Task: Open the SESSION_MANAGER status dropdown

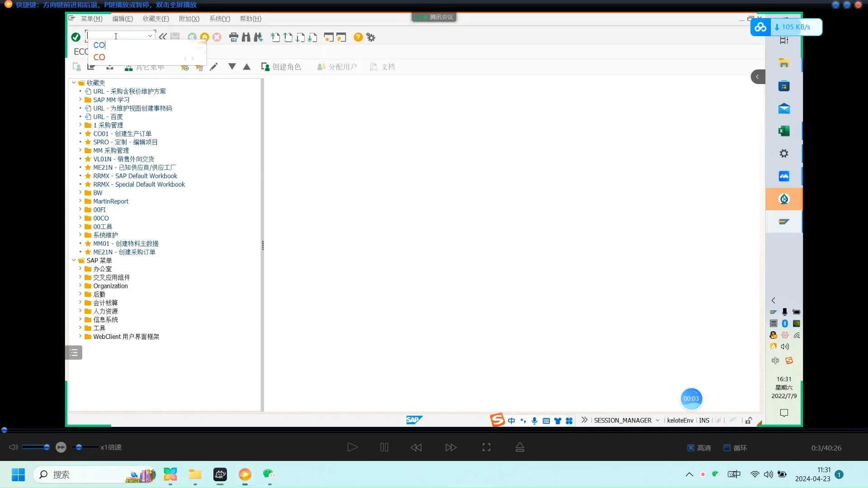Action: (x=657, y=420)
